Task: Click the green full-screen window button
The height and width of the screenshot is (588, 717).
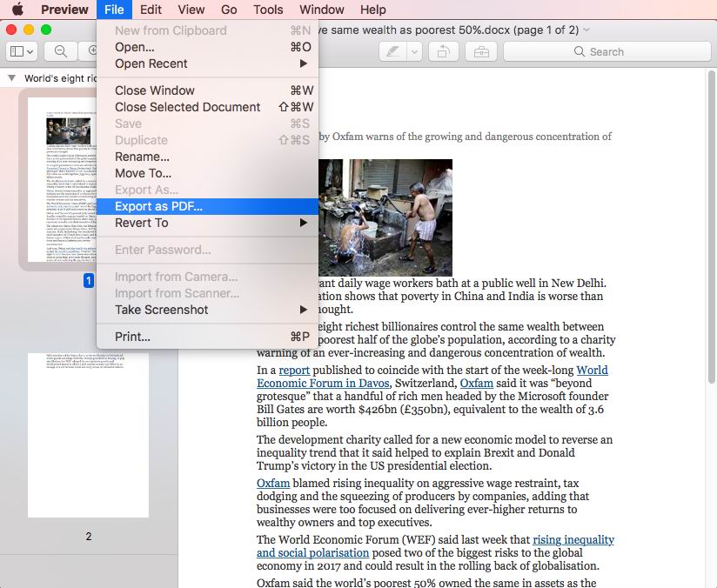Action: pos(46,30)
